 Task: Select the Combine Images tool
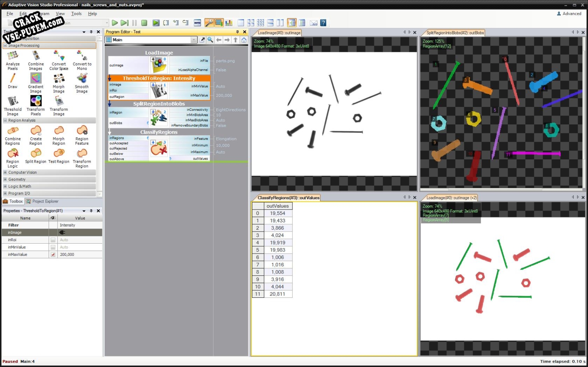point(36,61)
